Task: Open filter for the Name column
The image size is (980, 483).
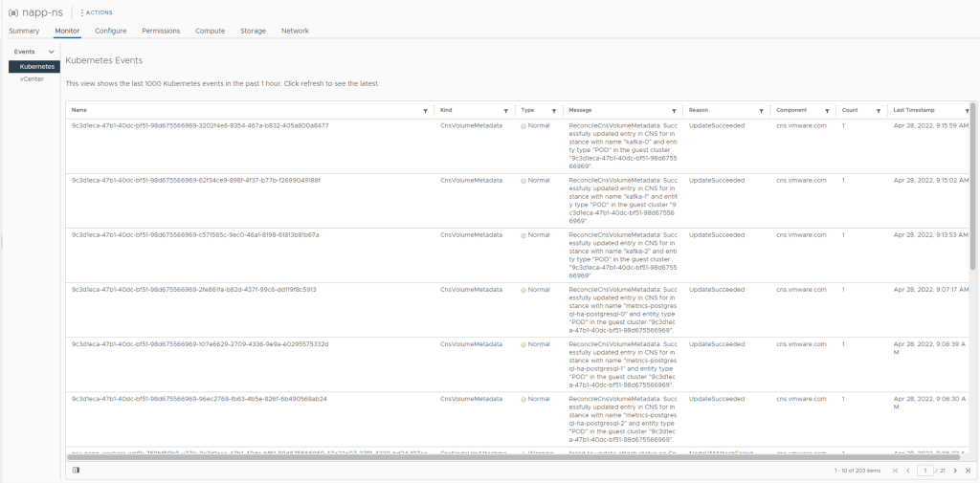Action: pos(425,111)
